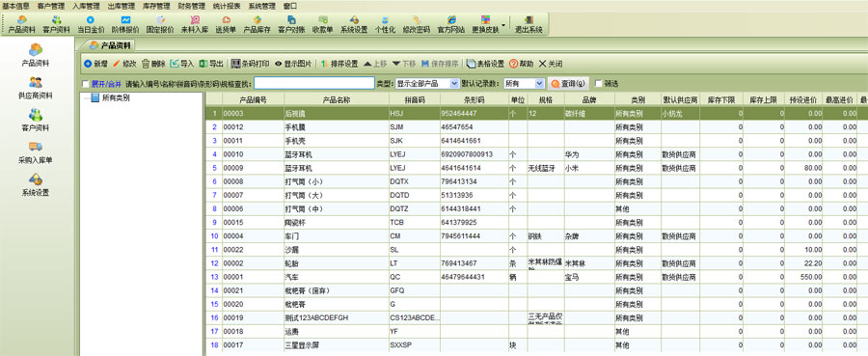
Task: Open 供应商资料 in the left sidebar
Action: click(36, 88)
